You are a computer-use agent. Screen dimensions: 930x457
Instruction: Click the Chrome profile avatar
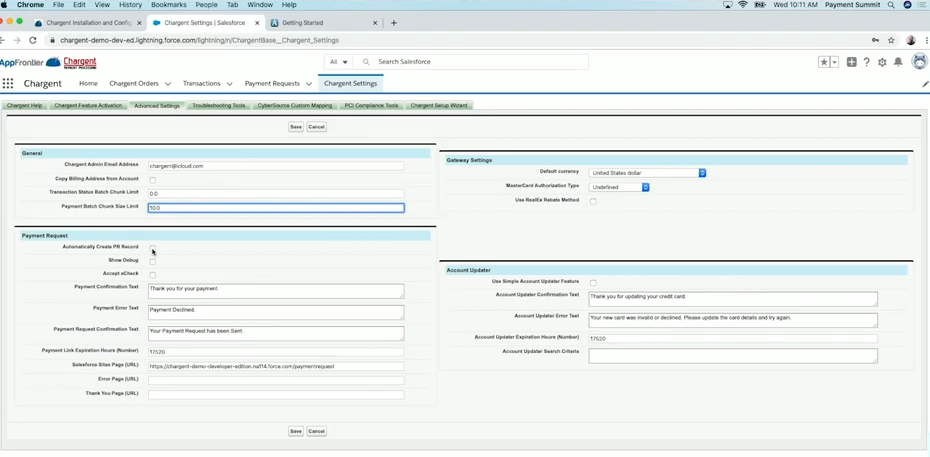(x=911, y=40)
